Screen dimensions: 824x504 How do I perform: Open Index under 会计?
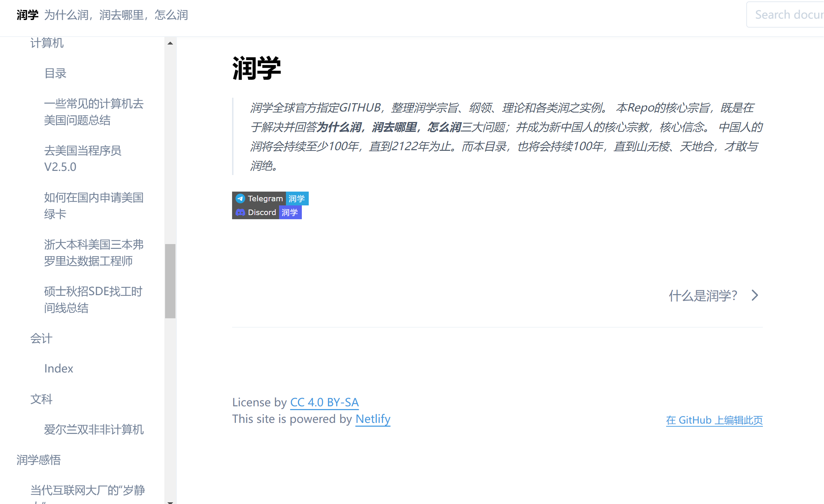(x=59, y=369)
